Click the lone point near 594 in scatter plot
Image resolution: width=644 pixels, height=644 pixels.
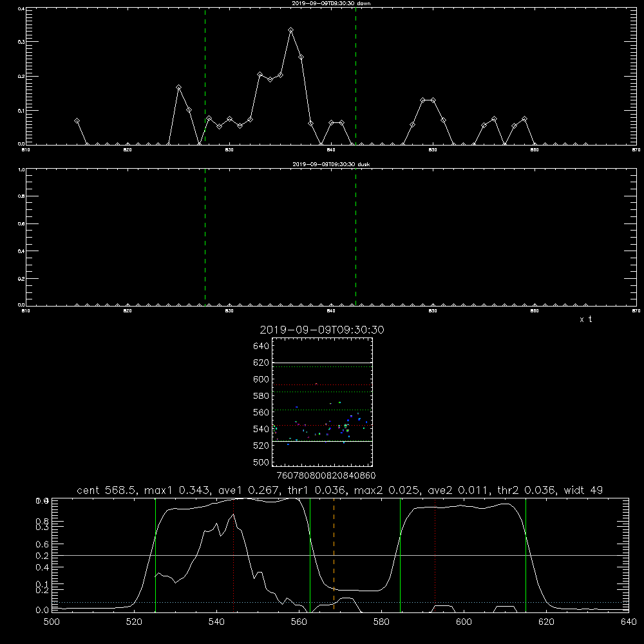[x=316, y=384]
